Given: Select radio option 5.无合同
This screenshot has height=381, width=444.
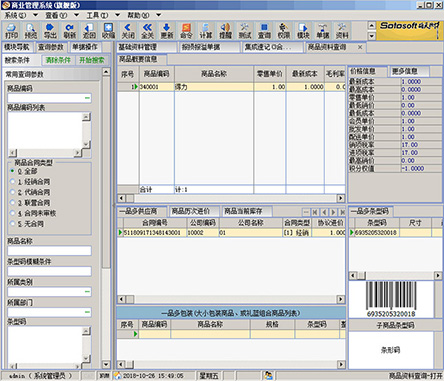Looking at the screenshot, I should (x=13, y=224).
